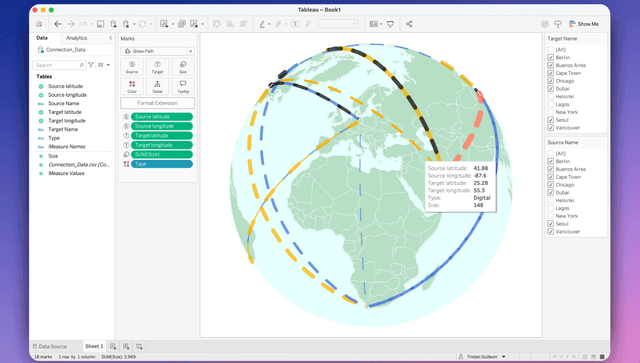
Task: Click the Presentation mode icon
Action: coord(390,24)
